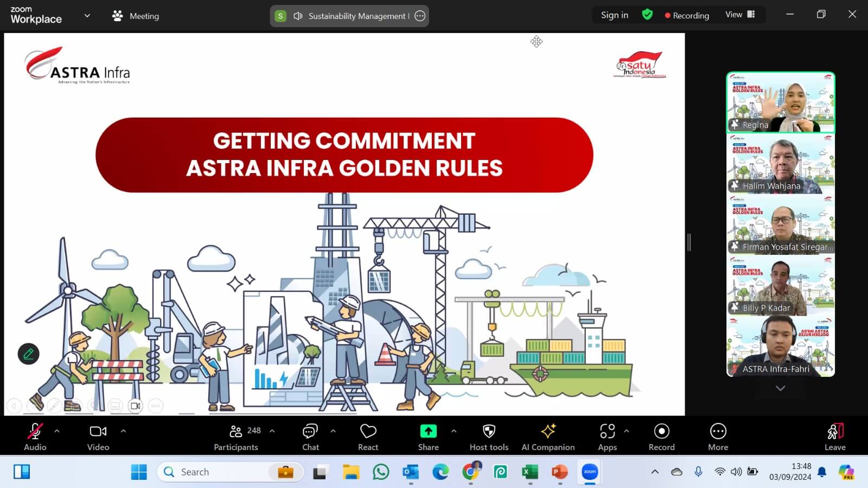The width and height of the screenshot is (868, 488).
Task: Unmute the microphone with the Audio button
Action: 35,436
